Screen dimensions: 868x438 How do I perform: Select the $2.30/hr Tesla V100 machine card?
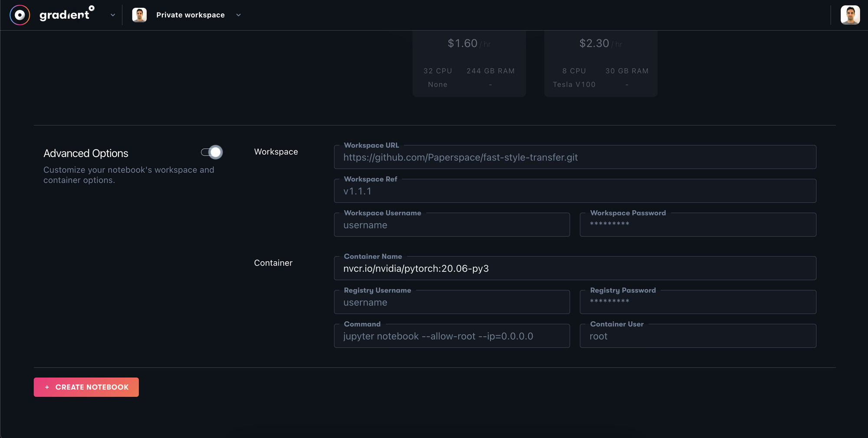tap(601, 63)
